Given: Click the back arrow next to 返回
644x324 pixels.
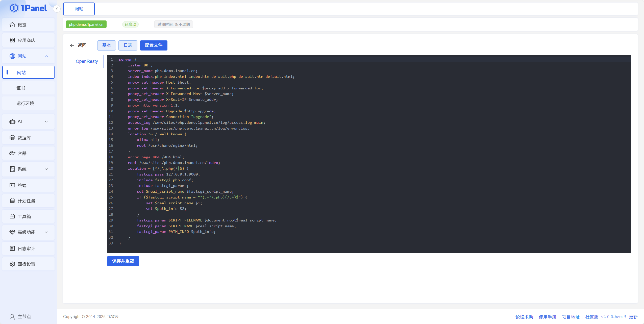Looking at the screenshot, I should click(x=72, y=45).
